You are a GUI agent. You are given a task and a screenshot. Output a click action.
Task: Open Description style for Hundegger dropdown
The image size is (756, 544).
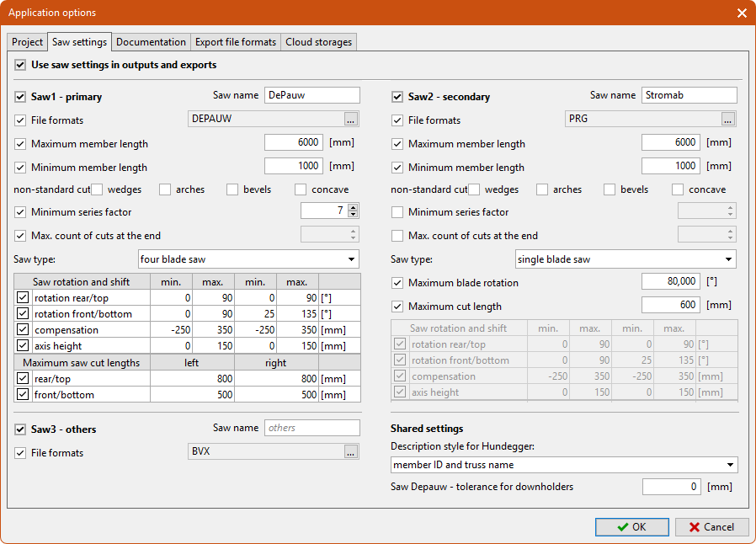[x=729, y=465]
